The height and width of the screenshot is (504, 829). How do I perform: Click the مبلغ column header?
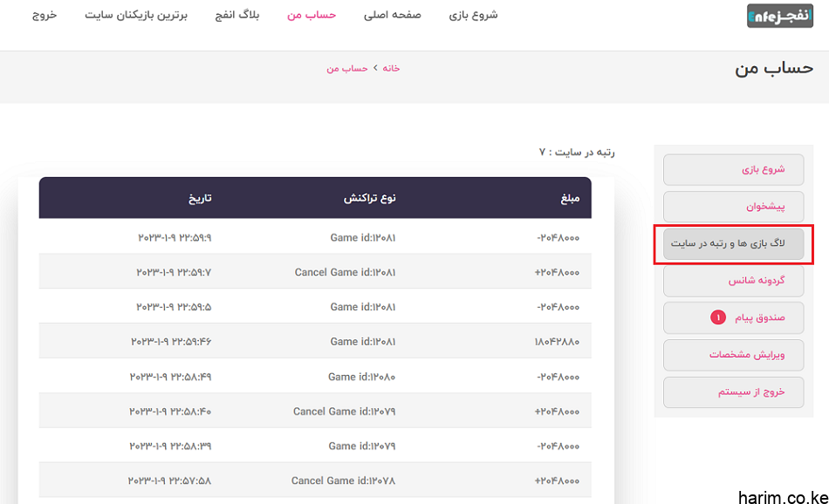tap(575, 198)
